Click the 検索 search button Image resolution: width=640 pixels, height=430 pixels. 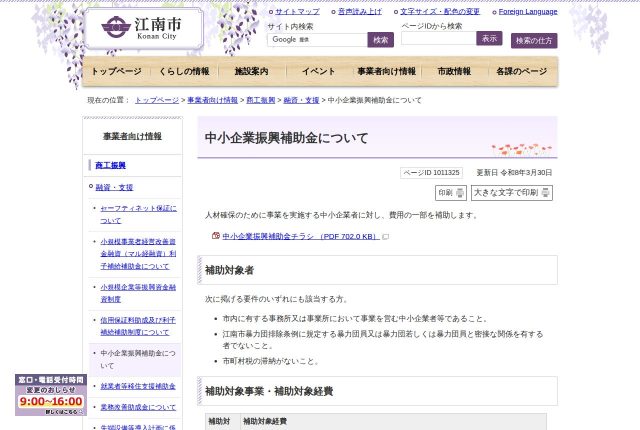point(380,40)
